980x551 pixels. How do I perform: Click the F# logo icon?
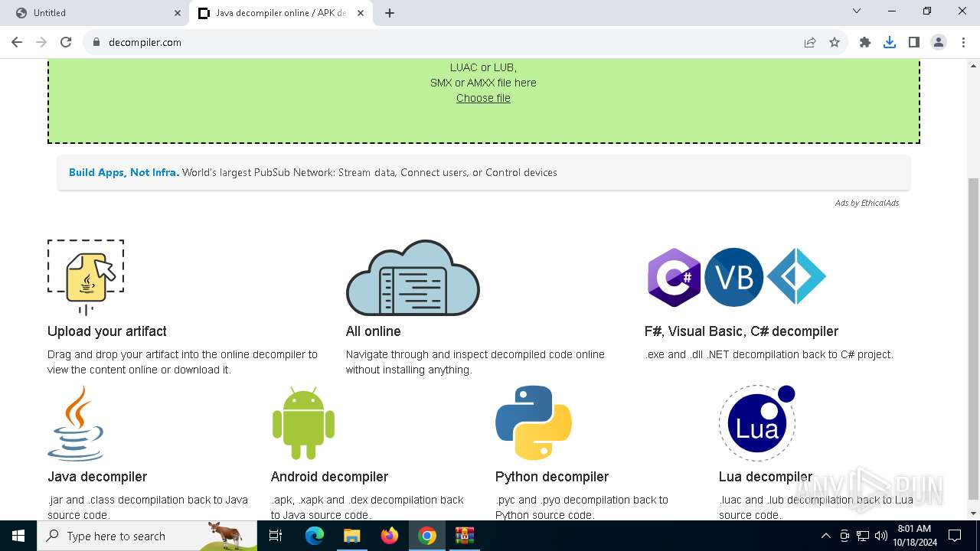[796, 277]
